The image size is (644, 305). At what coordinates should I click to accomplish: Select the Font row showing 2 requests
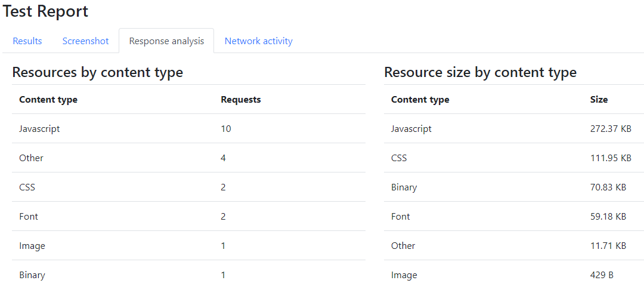click(188, 216)
